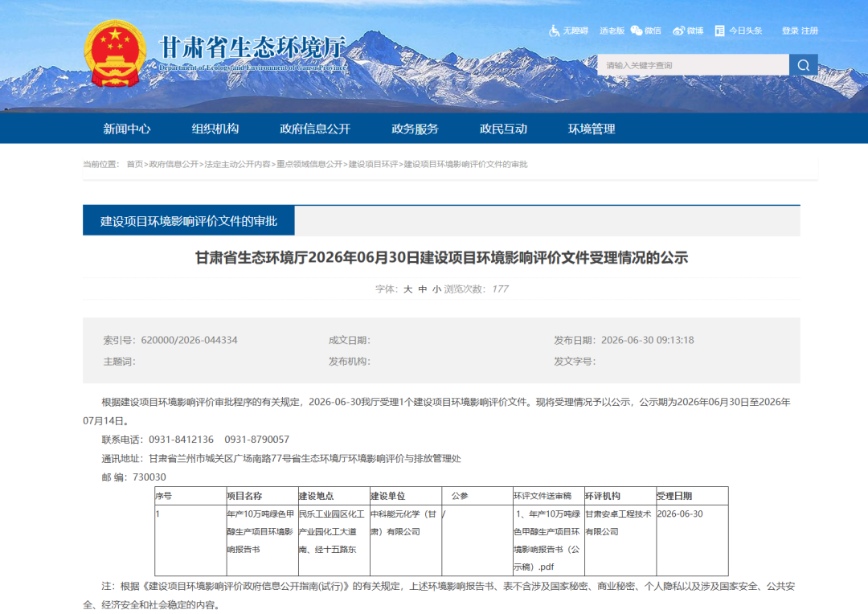Set font size to 小

pyautogui.click(x=436, y=289)
